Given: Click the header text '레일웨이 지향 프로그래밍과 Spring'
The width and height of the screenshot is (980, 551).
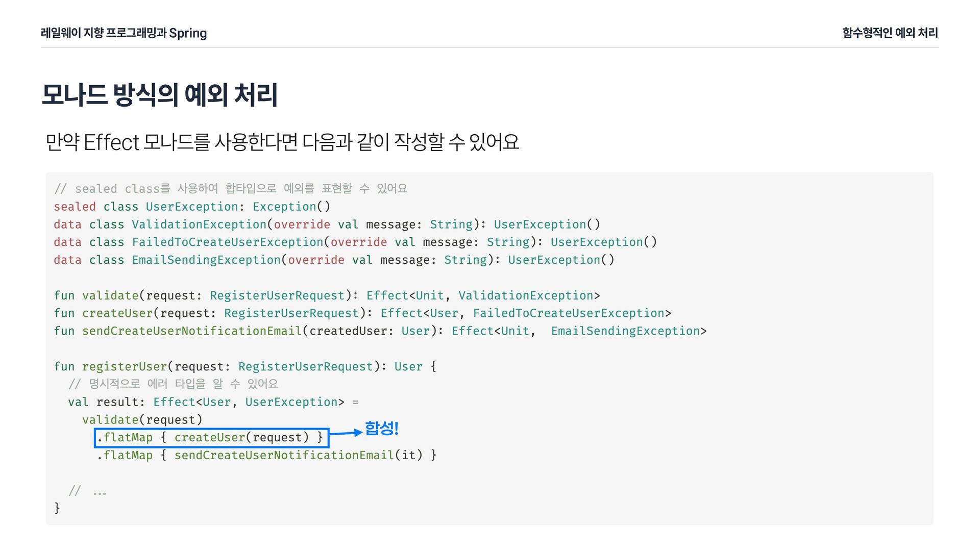Looking at the screenshot, I should 124,33.
